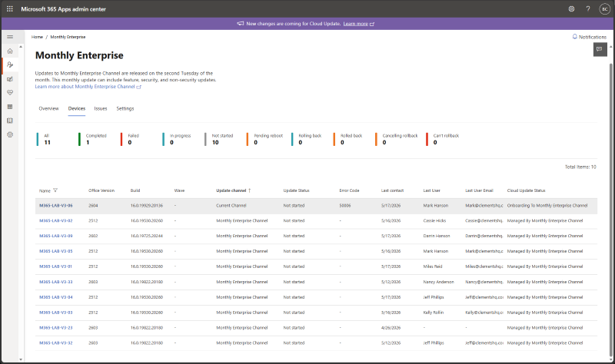
Task: Open device M365-LAB-V3-09
Action: pyautogui.click(x=55, y=236)
